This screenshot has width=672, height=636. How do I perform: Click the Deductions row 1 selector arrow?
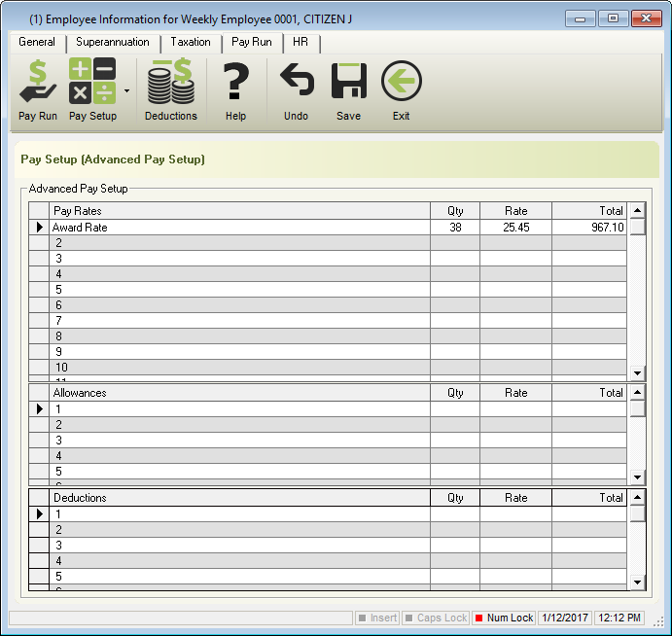tap(39, 514)
